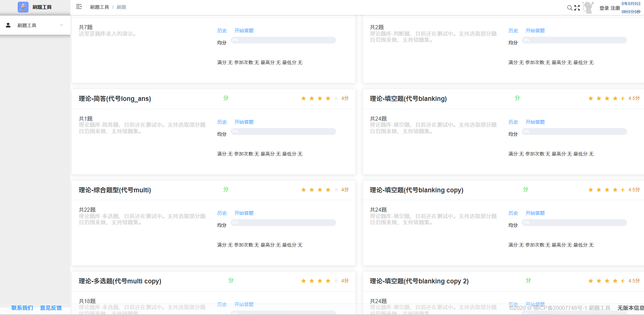Click half star of blanking copy 2 rating
The height and width of the screenshot is (315, 644).
coord(623,281)
